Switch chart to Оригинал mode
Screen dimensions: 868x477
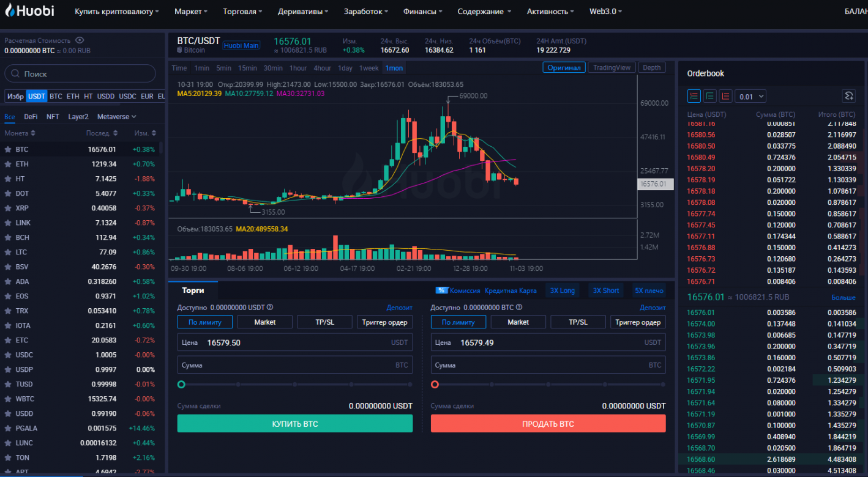click(564, 68)
